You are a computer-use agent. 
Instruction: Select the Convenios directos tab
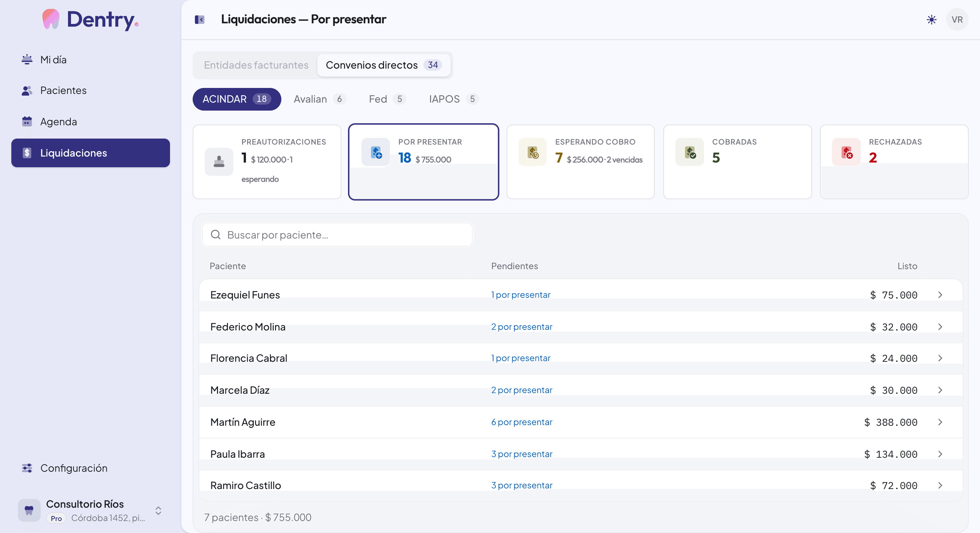click(x=383, y=65)
